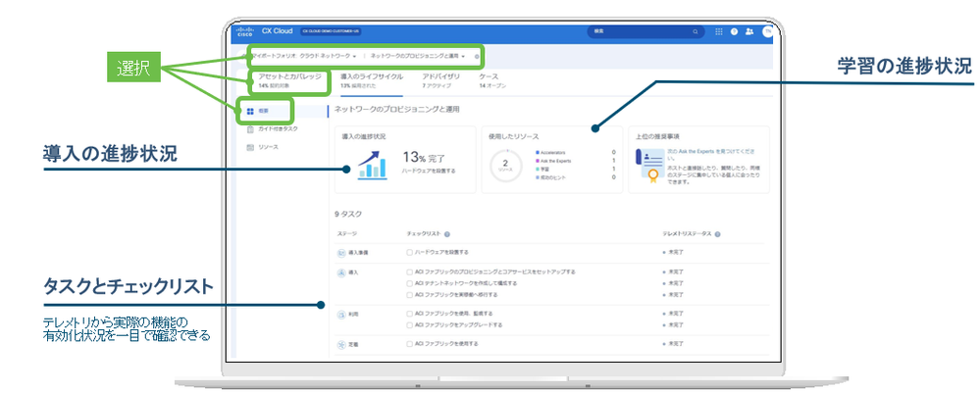Click the 学習 legend entry
This screenshot has height=393, width=980.
point(543,169)
